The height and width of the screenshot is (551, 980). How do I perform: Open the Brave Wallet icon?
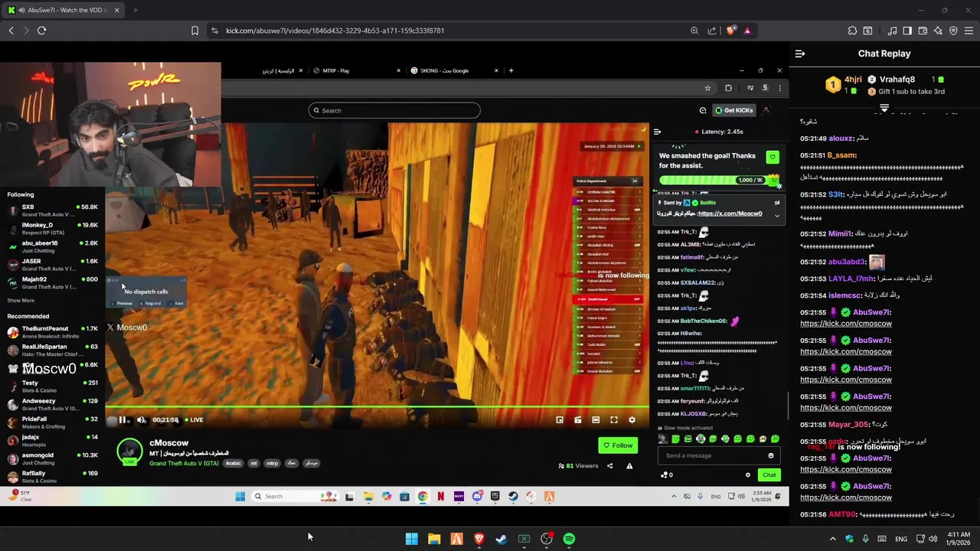click(x=923, y=31)
